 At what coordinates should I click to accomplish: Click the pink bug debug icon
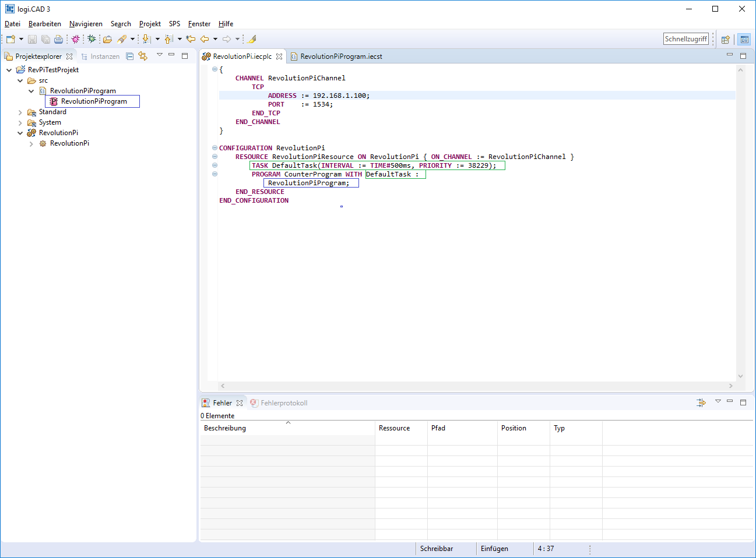click(76, 39)
